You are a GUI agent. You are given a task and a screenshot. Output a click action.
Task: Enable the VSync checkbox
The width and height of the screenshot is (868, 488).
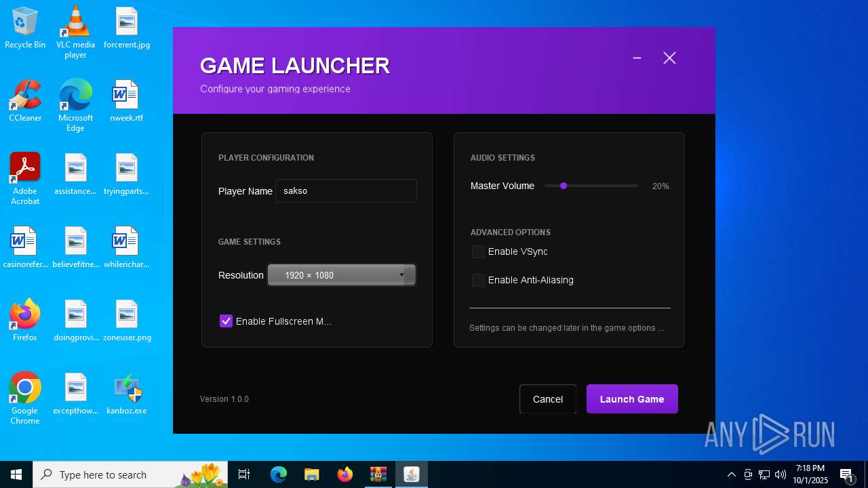click(478, 251)
